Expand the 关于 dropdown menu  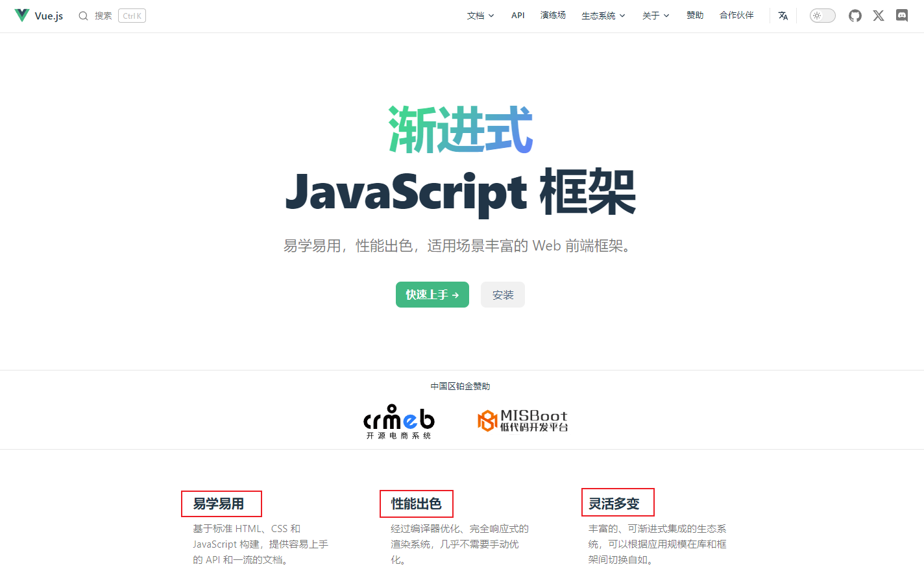pos(656,16)
